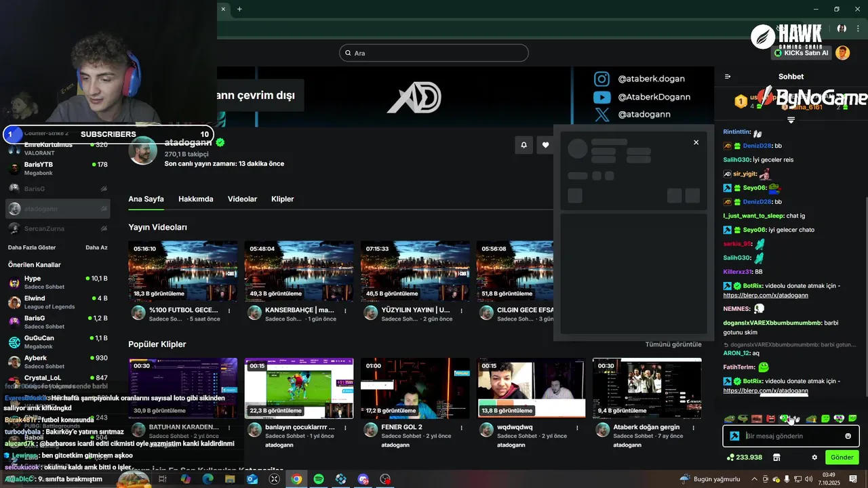This screenshot has height=488, width=868.
Task: Open first blerp.com/x/atadogann link in chat
Action: [x=766, y=296]
